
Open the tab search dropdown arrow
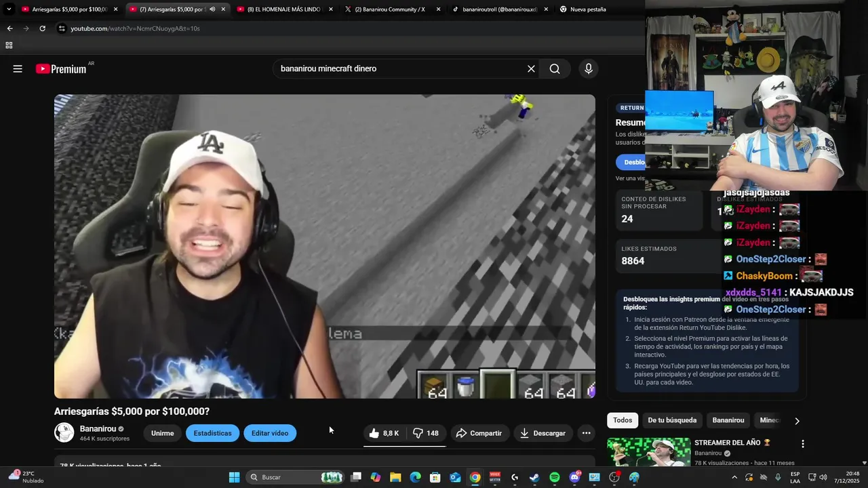click(x=9, y=9)
